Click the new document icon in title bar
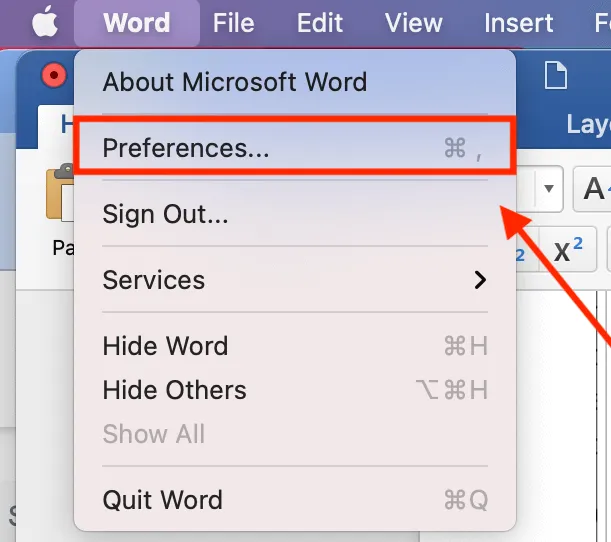The height and width of the screenshot is (542, 611). [556, 75]
